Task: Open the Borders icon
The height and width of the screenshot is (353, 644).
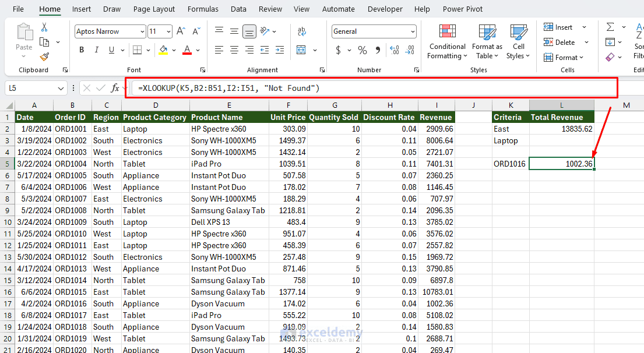Action: [137, 50]
